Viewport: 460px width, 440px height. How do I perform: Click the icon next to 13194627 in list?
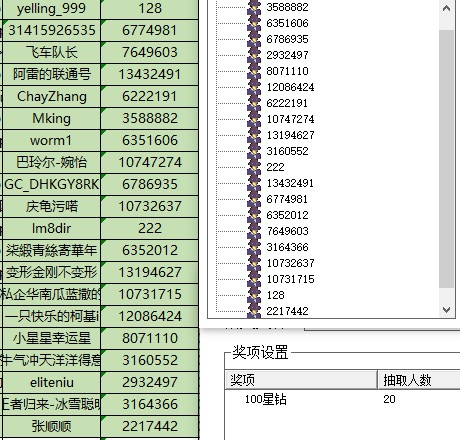coord(254,135)
